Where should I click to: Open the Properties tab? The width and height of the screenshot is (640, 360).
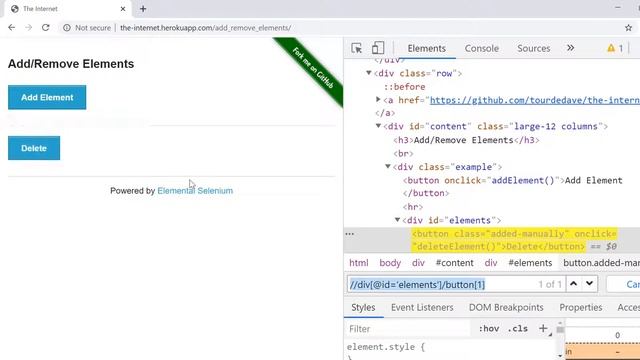tap(580, 307)
